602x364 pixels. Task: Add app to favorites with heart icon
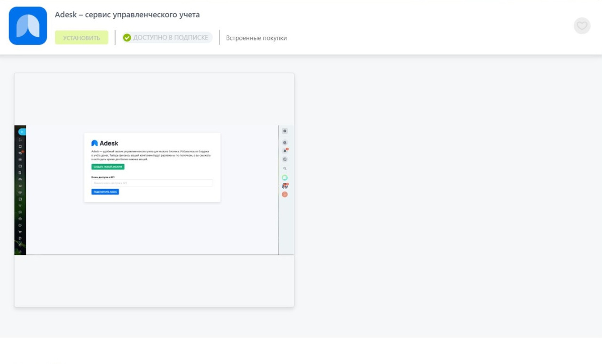tap(582, 26)
